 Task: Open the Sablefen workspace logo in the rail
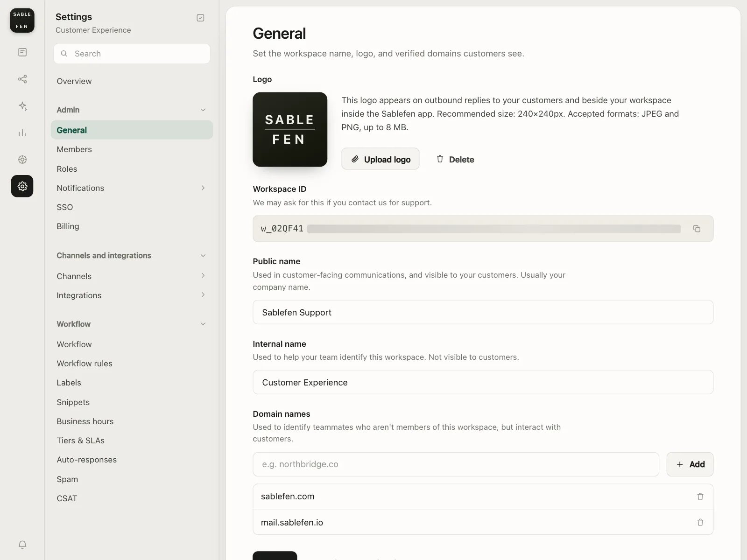tap(22, 21)
